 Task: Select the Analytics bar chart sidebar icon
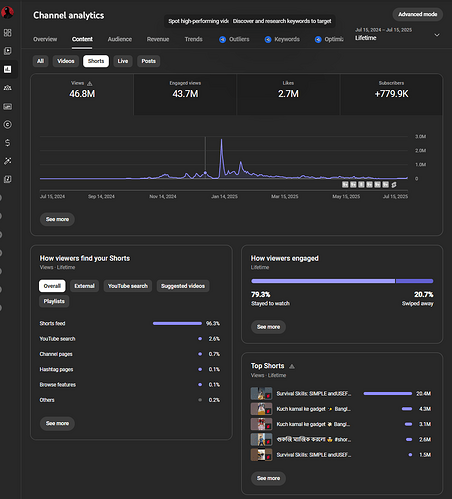point(7,69)
